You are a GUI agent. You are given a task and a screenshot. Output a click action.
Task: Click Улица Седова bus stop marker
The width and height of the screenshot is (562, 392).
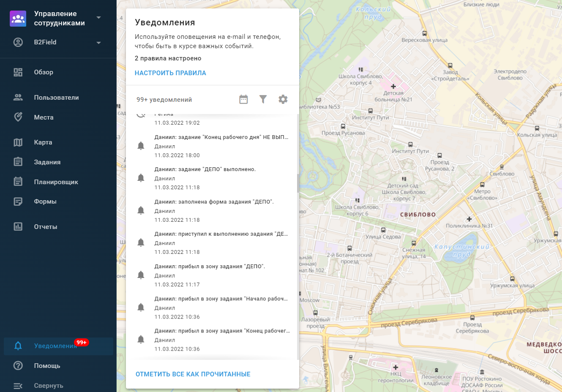pos(383,230)
